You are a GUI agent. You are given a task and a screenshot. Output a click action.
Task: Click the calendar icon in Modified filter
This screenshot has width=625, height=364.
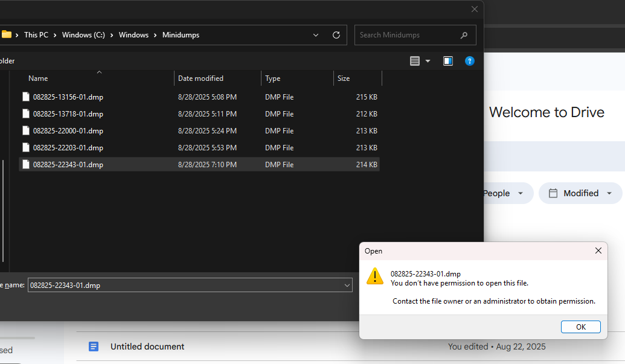tap(553, 193)
